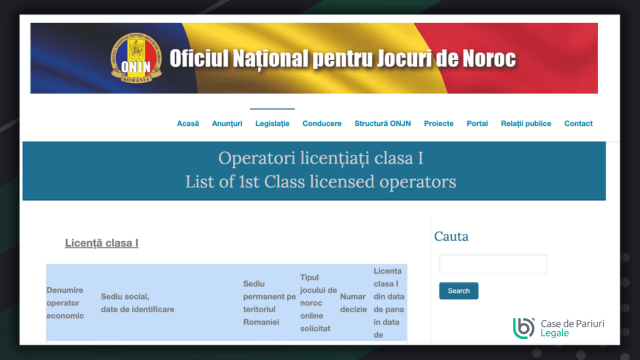Open the Structură ONJN menu item

[x=382, y=123]
